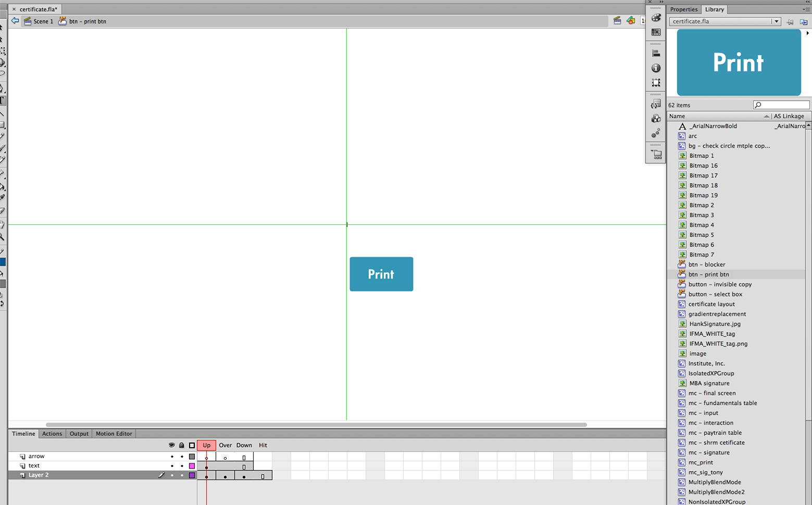Toggle visibility of the arrow layer
812x505 pixels.
[172, 457]
